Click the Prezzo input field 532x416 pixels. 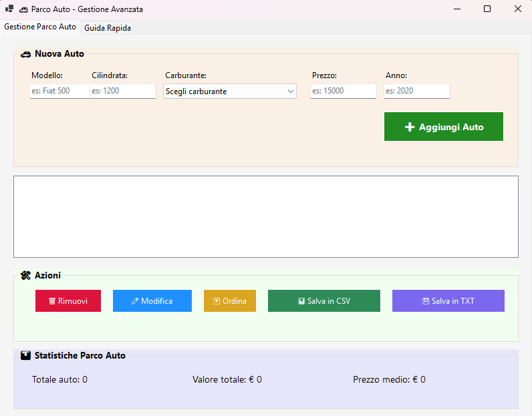(344, 91)
